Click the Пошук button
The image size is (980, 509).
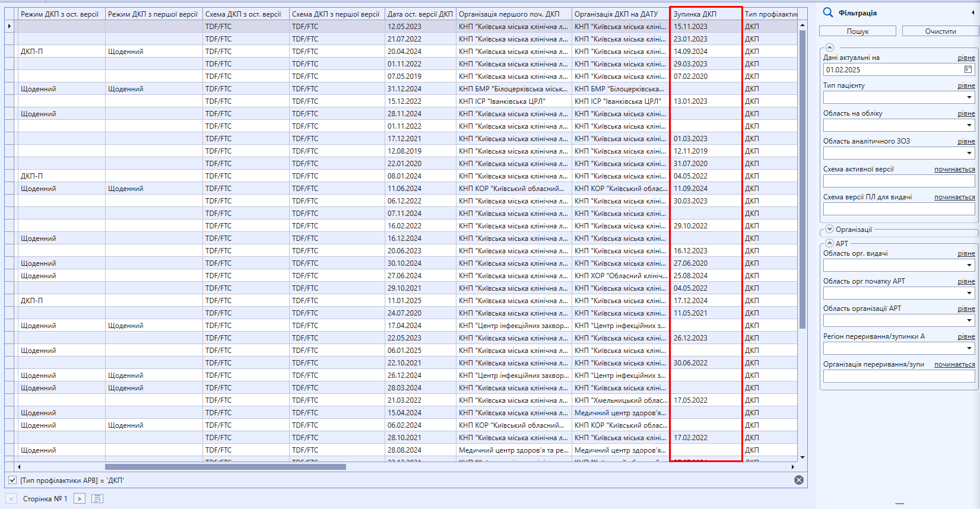pos(858,31)
